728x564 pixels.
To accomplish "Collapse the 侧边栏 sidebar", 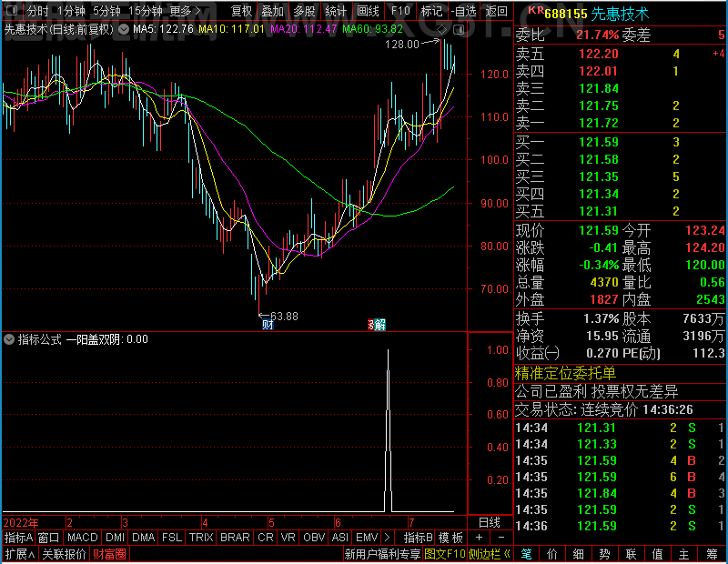I will tap(489, 554).
